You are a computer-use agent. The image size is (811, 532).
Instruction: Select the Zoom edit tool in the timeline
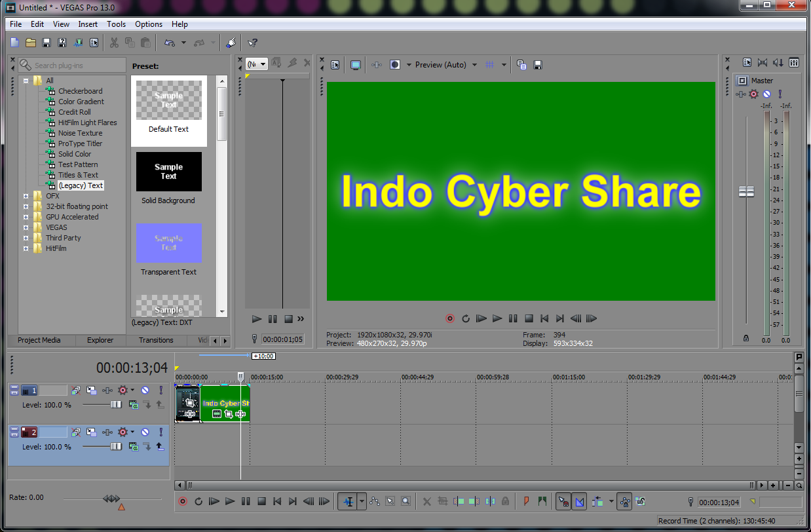tap(406, 502)
